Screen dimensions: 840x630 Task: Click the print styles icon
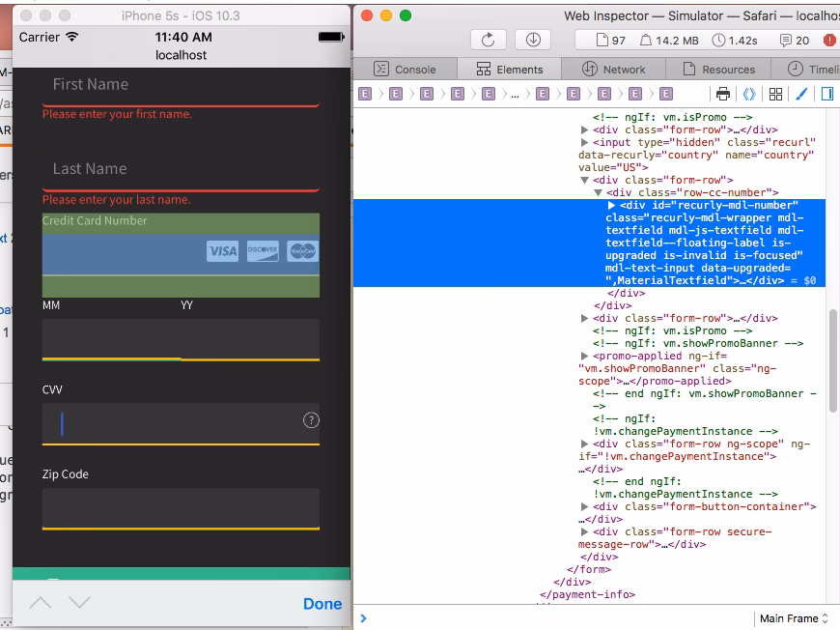coord(722,94)
